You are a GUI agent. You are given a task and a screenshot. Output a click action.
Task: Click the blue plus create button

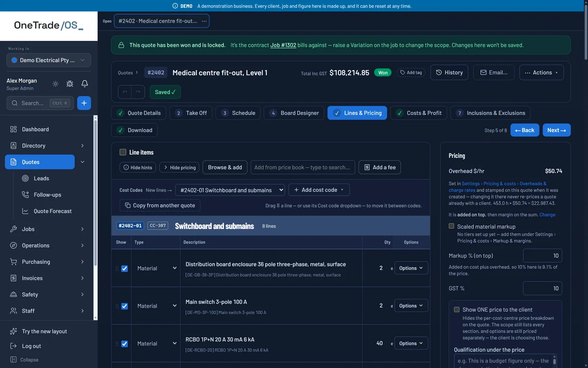pos(84,103)
